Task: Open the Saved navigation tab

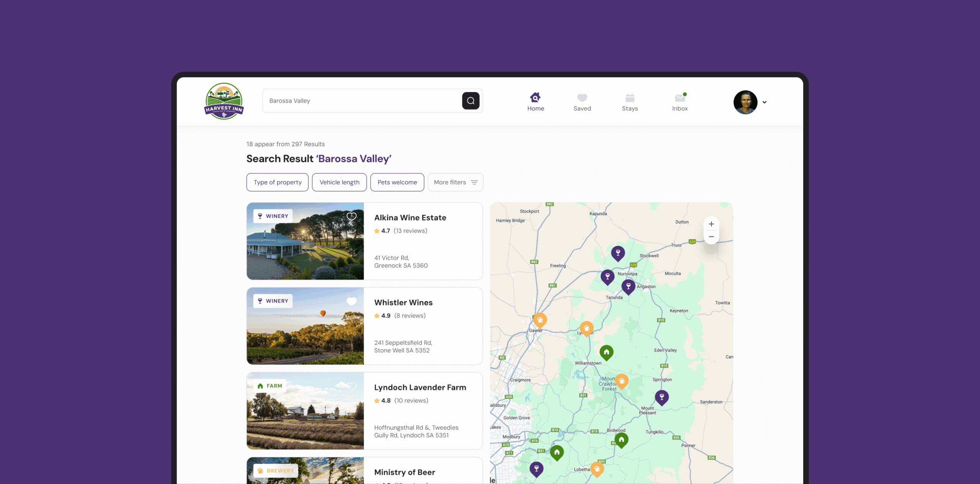Action: [x=582, y=102]
